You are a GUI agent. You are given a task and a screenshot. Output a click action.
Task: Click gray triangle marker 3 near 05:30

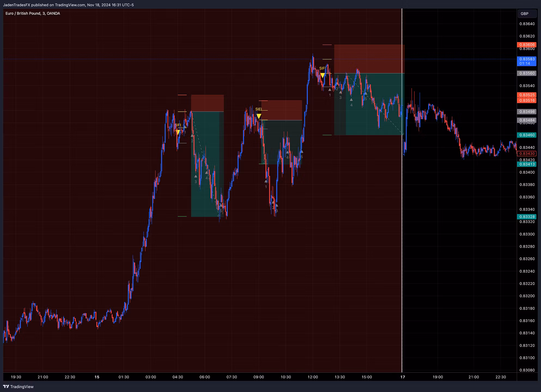(196, 176)
